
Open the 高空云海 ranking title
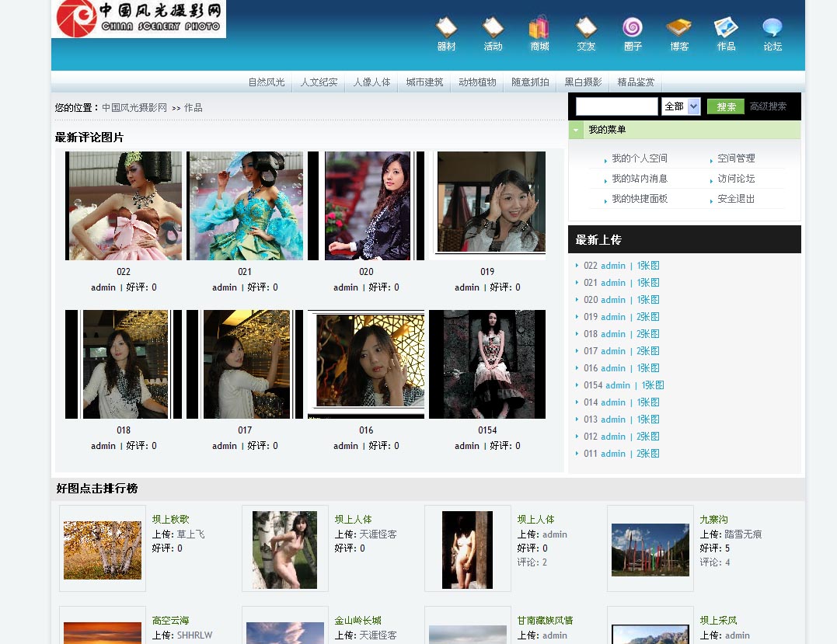click(170, 621)
